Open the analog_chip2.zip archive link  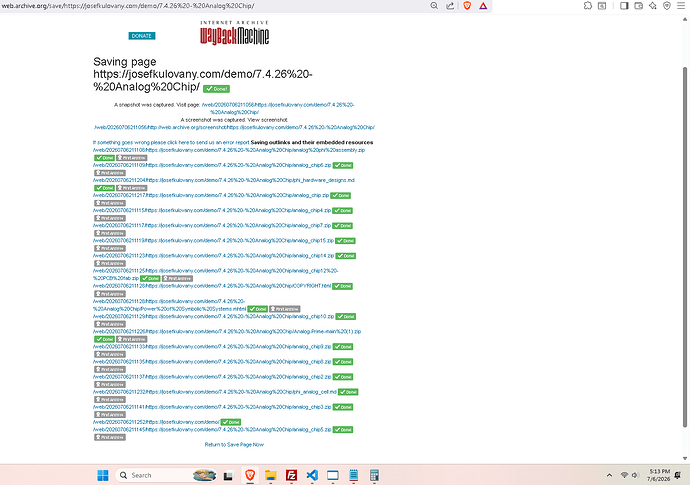(x=212, y=377)
